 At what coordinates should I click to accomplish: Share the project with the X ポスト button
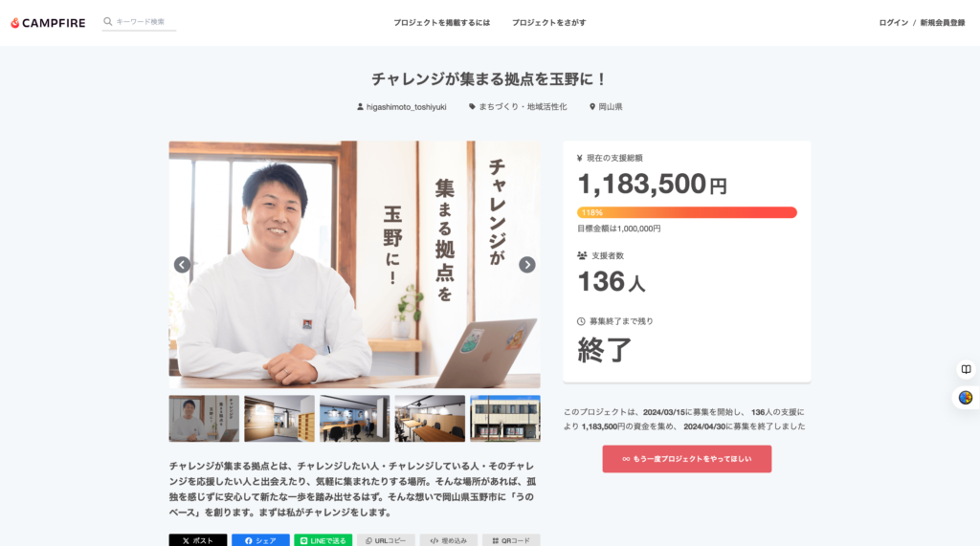[197, 540]
